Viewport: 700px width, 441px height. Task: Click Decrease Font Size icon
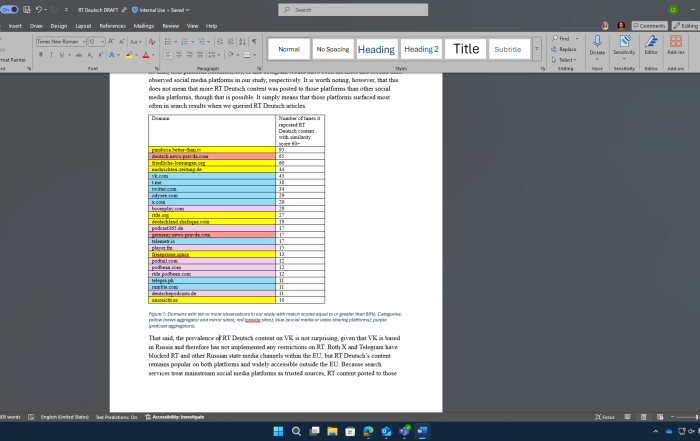[122, 42]
